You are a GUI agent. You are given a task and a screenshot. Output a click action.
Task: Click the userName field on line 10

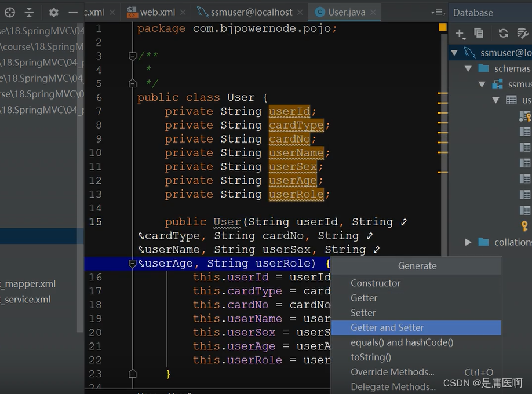(x=296, y=153)
